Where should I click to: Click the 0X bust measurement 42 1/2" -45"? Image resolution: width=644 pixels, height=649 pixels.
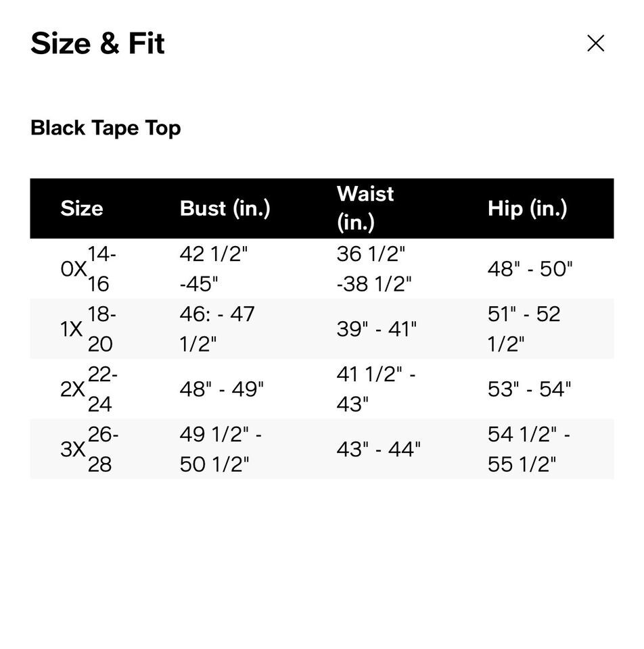click(214, 268)
